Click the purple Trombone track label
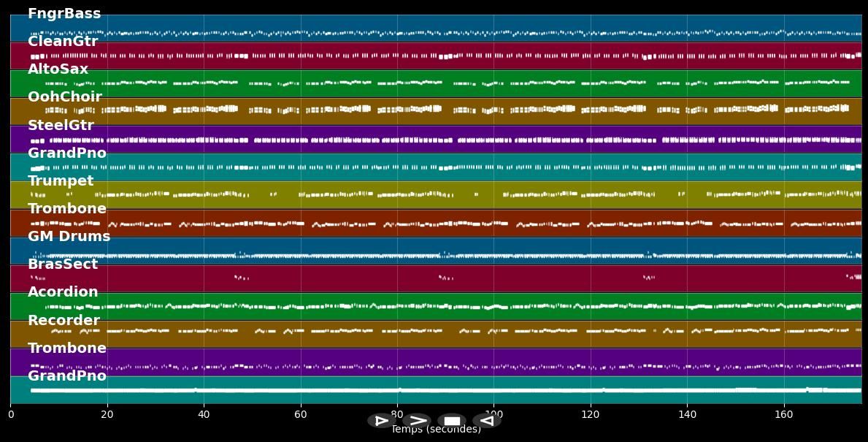Screen dimensions: 868x442 (67, 348)
